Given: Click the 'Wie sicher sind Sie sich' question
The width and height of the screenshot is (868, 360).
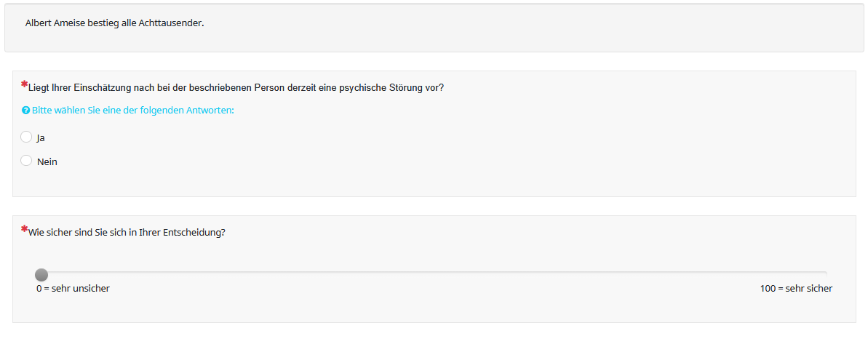Looking at the screenshot, I should point(84,233).
